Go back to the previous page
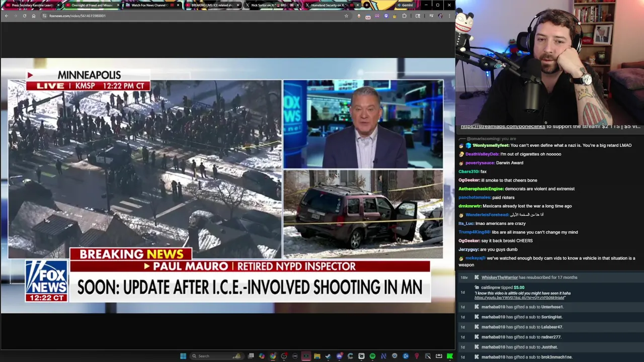Image resolution: width=644 pixels, height=362 pixels. (6, 16)
